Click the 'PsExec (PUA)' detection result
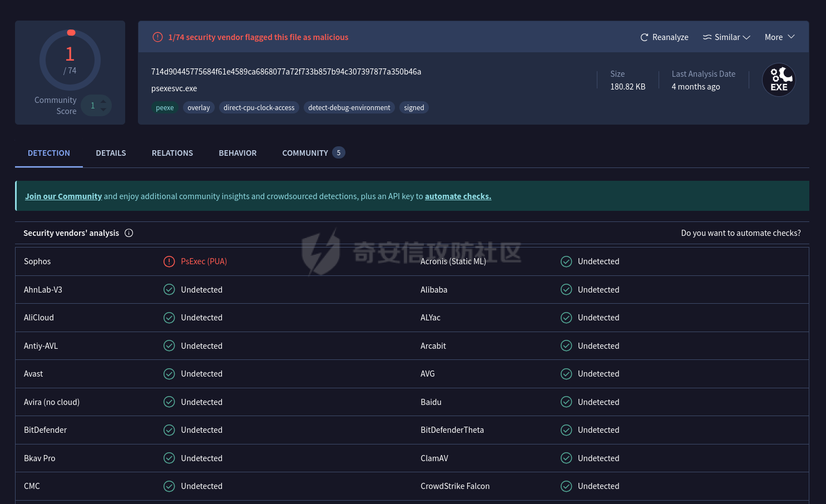 click(204, 261)
